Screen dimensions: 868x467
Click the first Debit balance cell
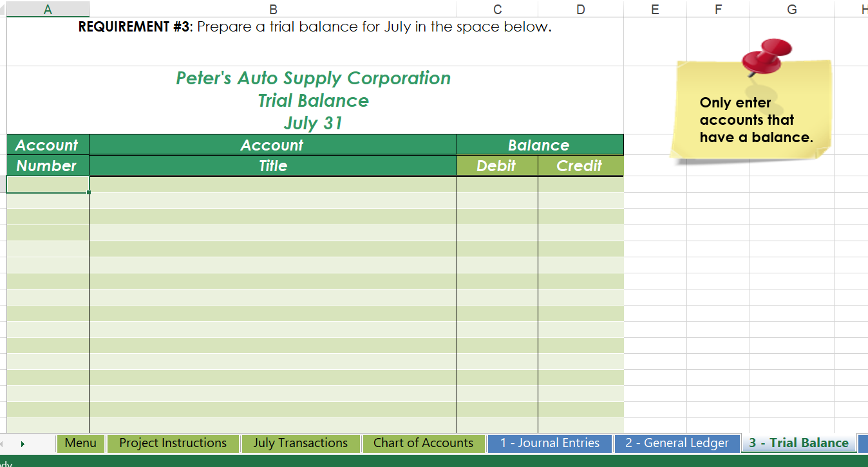[x=497, y=184]
